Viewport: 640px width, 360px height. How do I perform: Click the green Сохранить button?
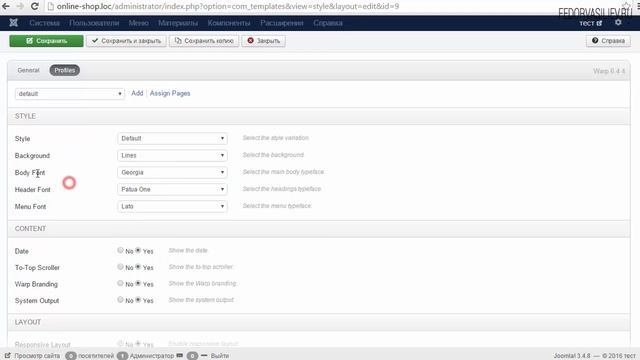pyautogui.click(x=47, y=41)
